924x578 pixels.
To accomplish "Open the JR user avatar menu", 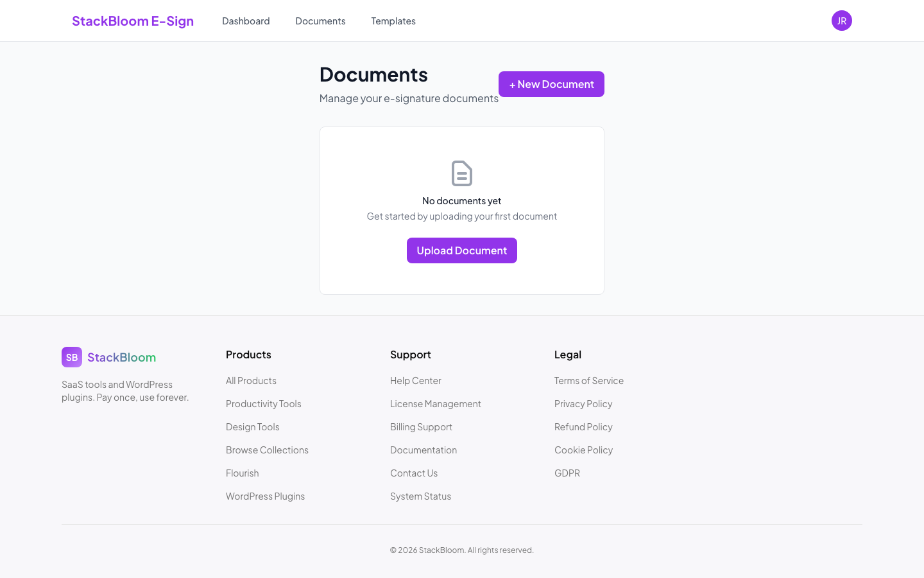I will [842, 21].
